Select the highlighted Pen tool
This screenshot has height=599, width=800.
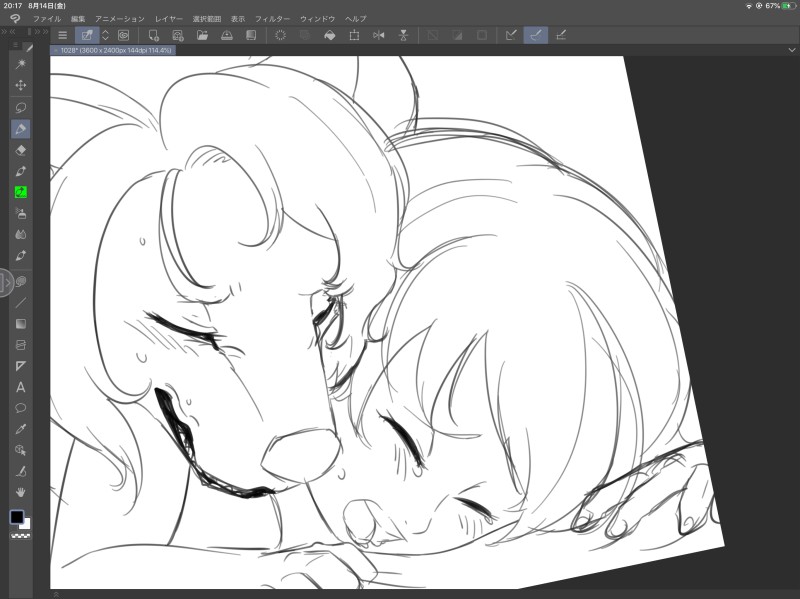(x=21, y=129)
